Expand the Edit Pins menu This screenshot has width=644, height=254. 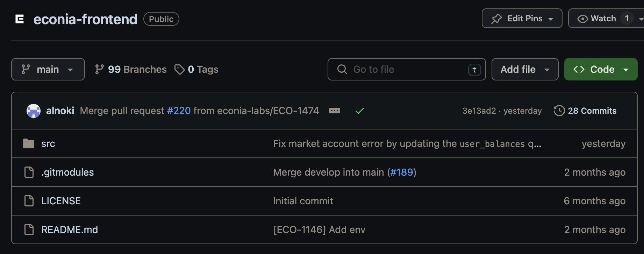click(522, 18)
